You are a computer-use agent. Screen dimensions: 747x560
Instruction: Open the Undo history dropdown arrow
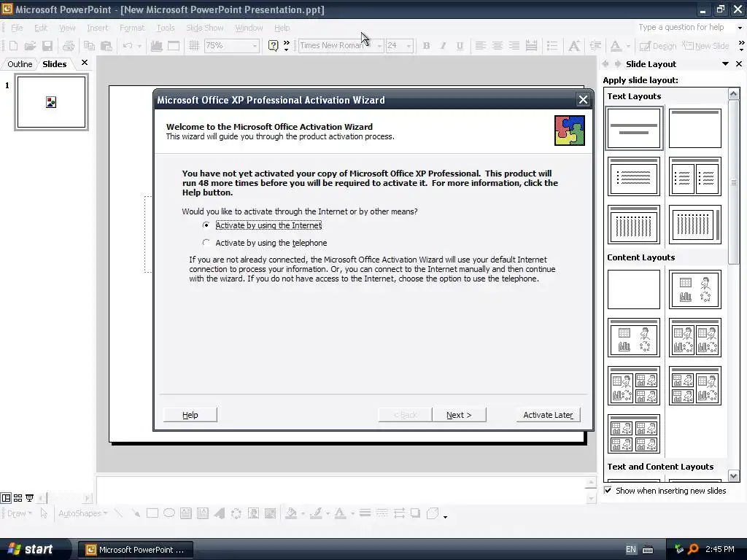(139, 46)
